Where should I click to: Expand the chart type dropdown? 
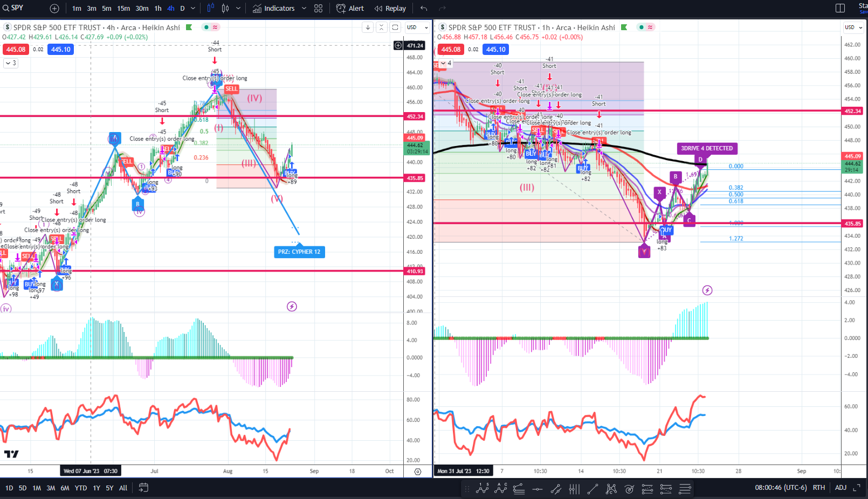point(238,8)
